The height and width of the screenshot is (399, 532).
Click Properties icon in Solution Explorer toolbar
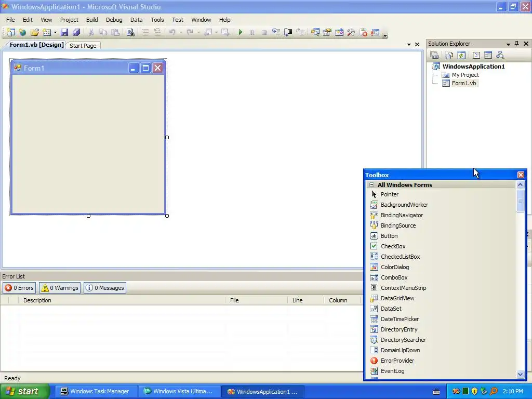434,55
